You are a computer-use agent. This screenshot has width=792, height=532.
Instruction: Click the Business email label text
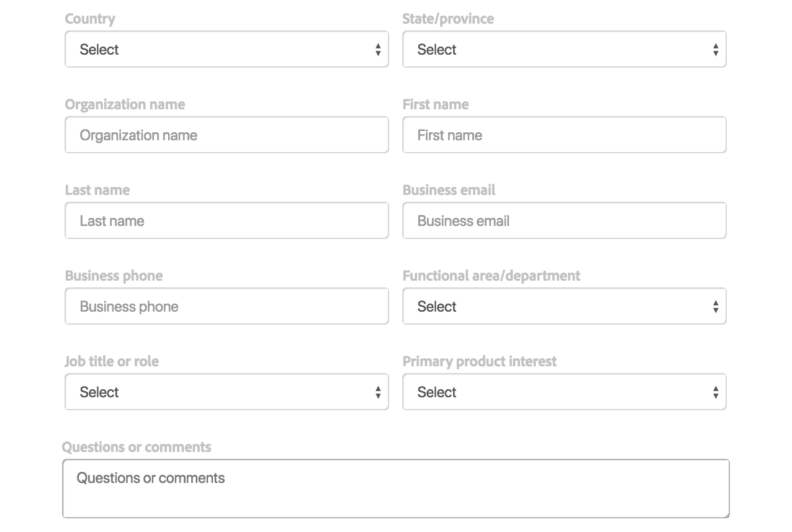pyautogui.click(x=449, y=190)
